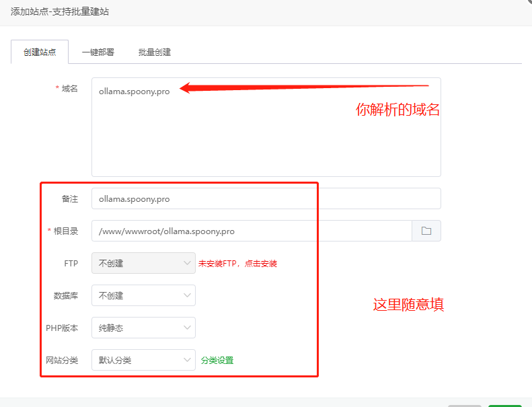Switch to the 创建站点 tab

[40, 52]
